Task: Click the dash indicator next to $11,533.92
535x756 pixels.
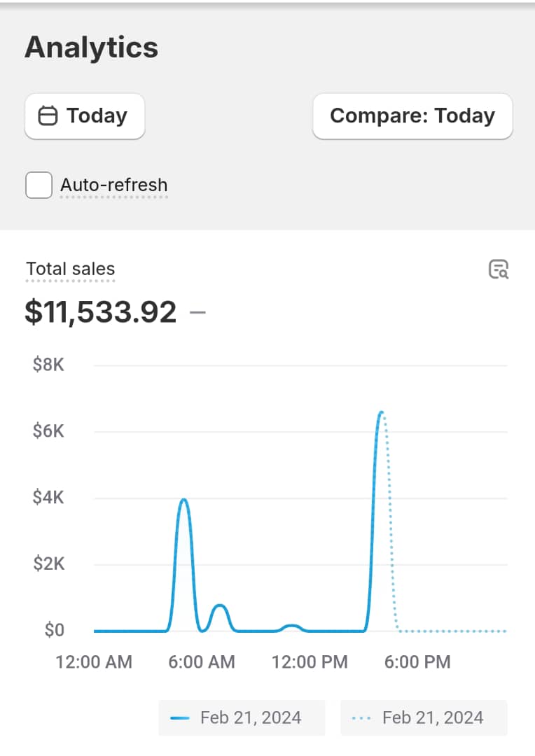Action: pos(198,312)
